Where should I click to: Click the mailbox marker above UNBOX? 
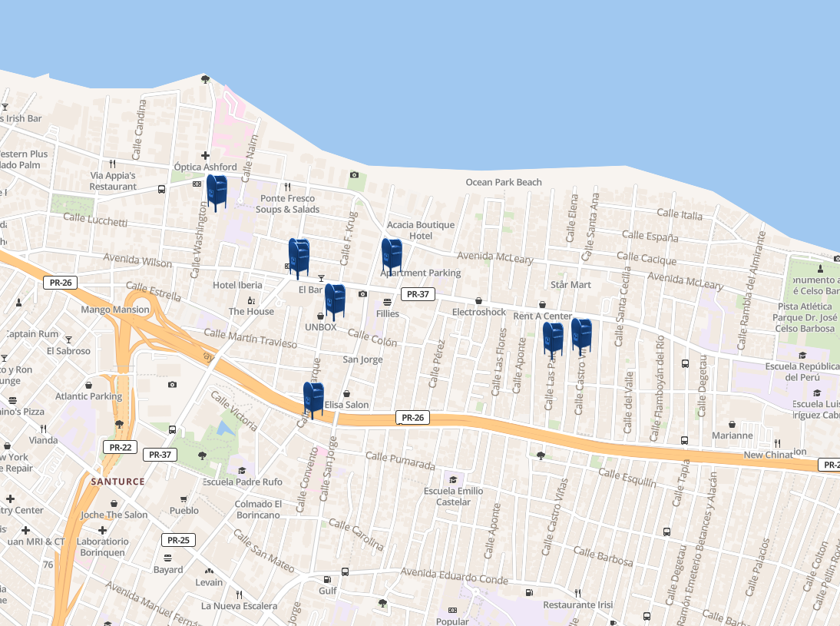(x=335, y=301)
